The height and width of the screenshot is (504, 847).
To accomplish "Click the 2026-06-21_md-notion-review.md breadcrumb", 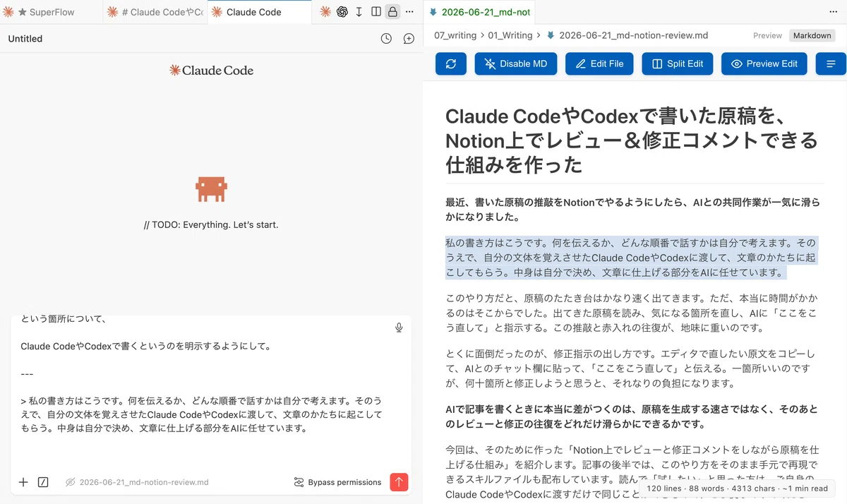I will point(626,35).
